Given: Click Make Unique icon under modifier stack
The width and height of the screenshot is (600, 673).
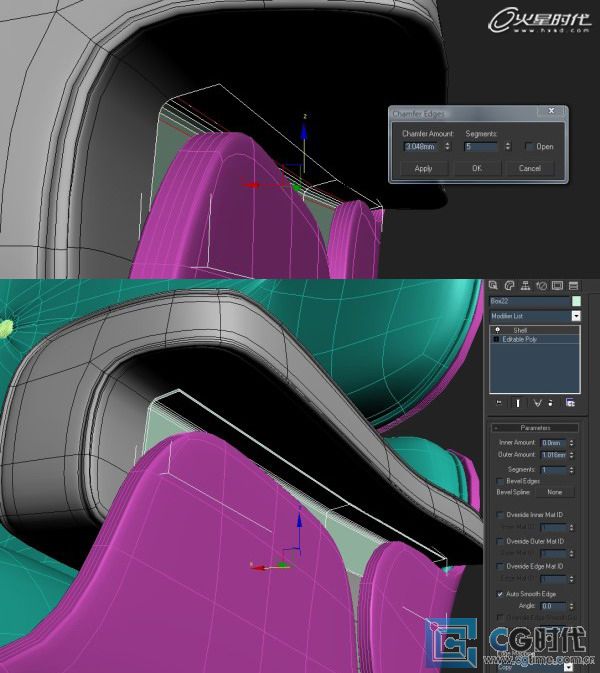Looking at the screenshot, I should point(537,403).
